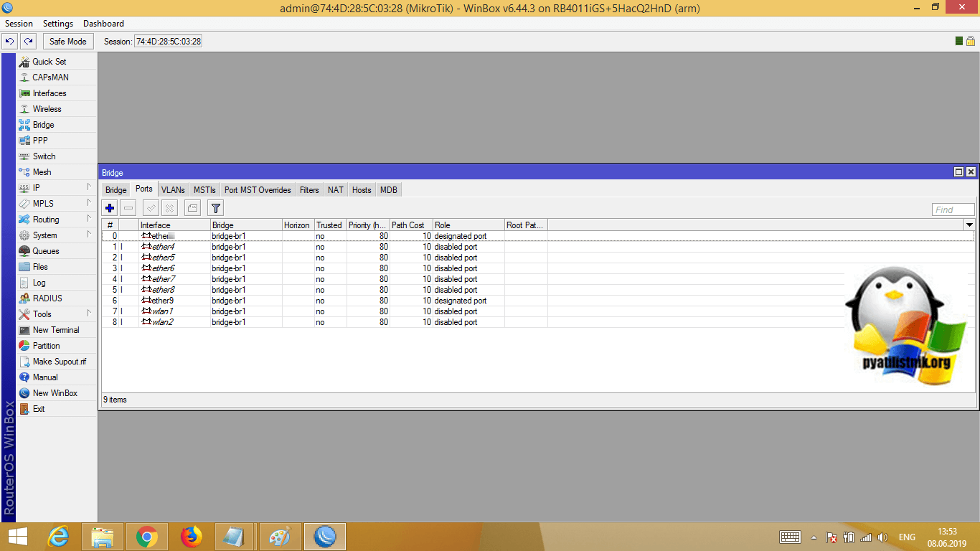Open the Log sidebar entry
The width and height of the screenshot is (980, 551).
point(39,283)
